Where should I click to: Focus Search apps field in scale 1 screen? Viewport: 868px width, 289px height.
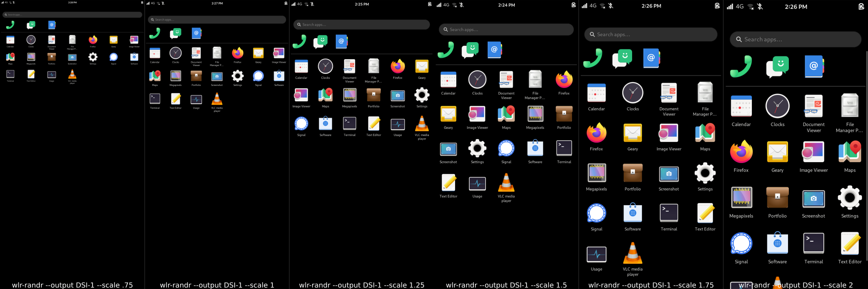click(x=217, y=19)
